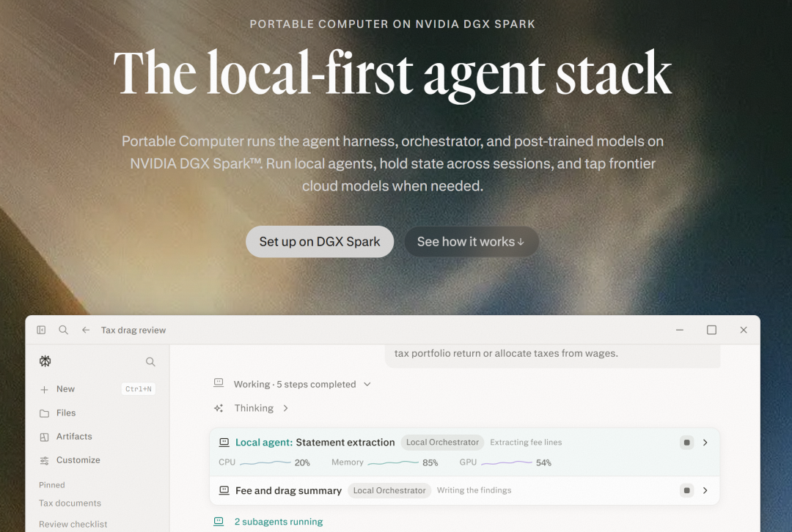Toggle the sidebar panel icon
Image resolution: width=792 pixels, height=532 pixels.
pos(41,330)
